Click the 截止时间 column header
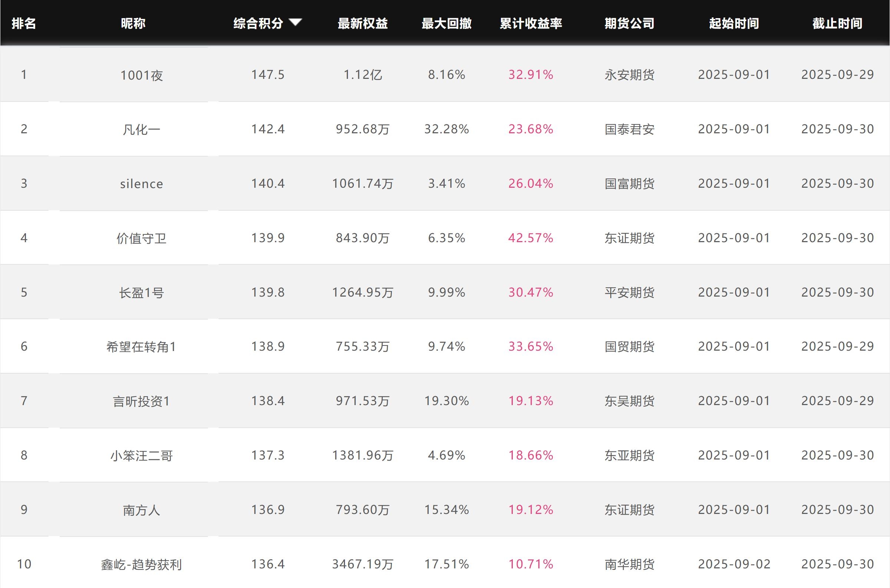 click(837, 24)
